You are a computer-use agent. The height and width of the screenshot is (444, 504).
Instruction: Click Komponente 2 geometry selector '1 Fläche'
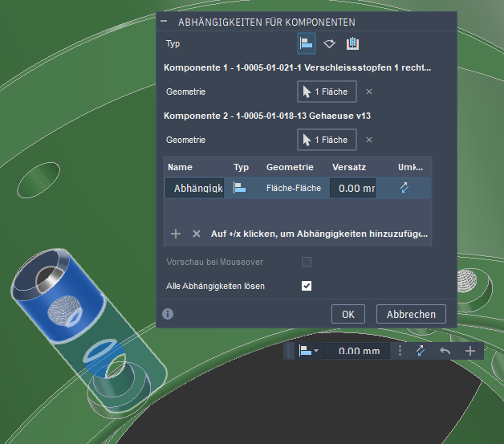point(327,140)
